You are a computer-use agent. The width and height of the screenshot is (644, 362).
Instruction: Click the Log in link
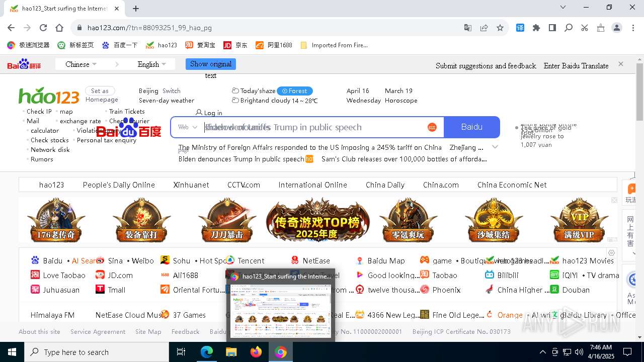pyautogui.click(x=209, y=113)
